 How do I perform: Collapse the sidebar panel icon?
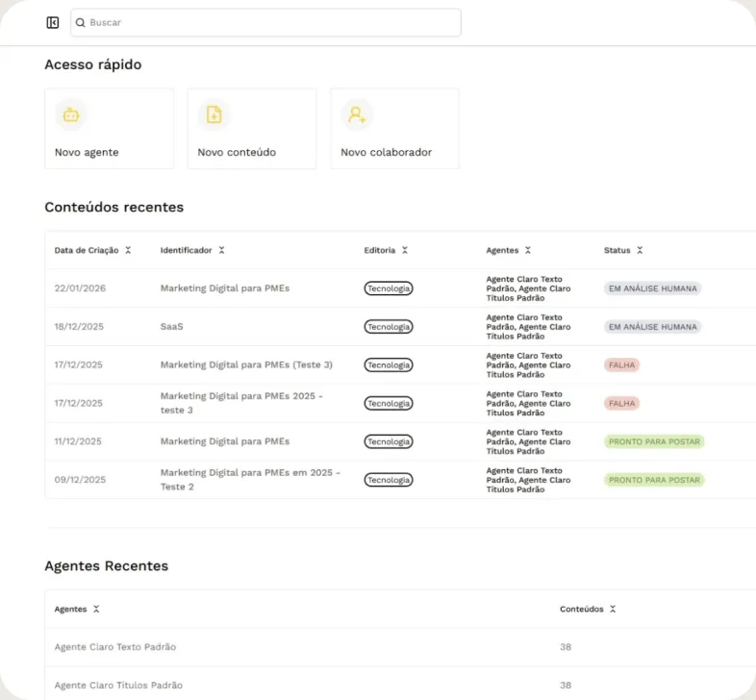[x=53, y=23]
